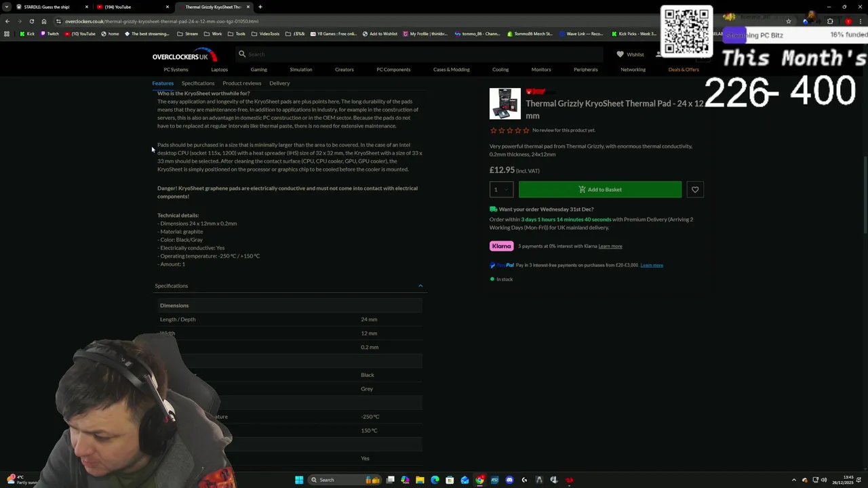Open the quantity selector dropdown

pos(501,190)
